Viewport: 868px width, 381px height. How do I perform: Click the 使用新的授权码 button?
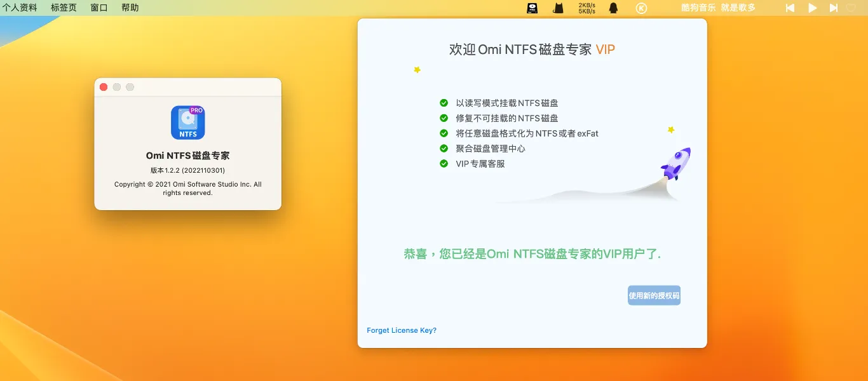(653, 295)
